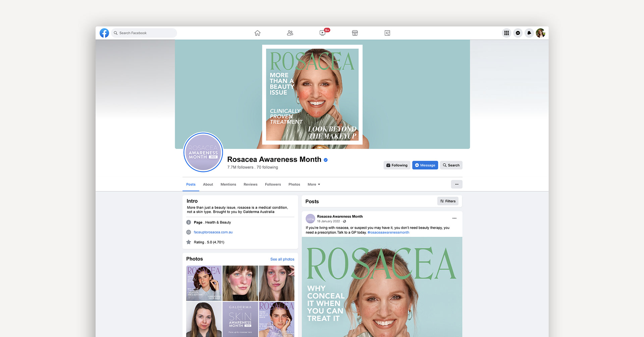Screen dimensions: 644x337
Task: Open the post options three-dot menu
Action: point(454,218)
